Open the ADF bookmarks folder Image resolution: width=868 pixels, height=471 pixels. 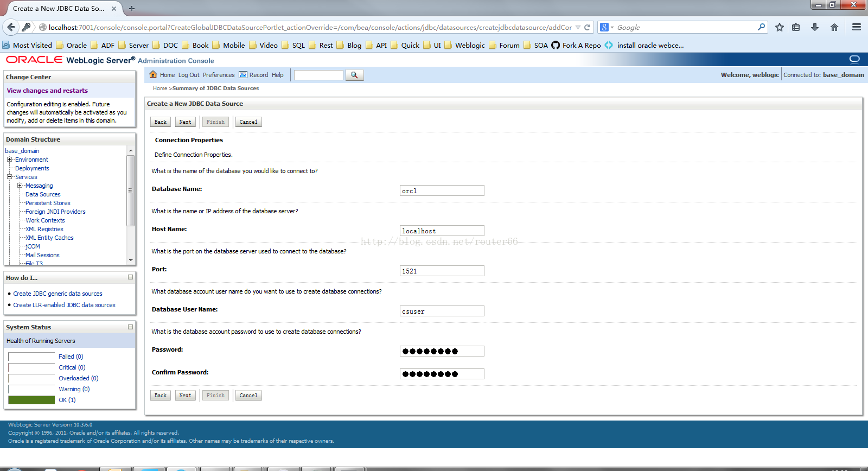click(x=103, y=45)
